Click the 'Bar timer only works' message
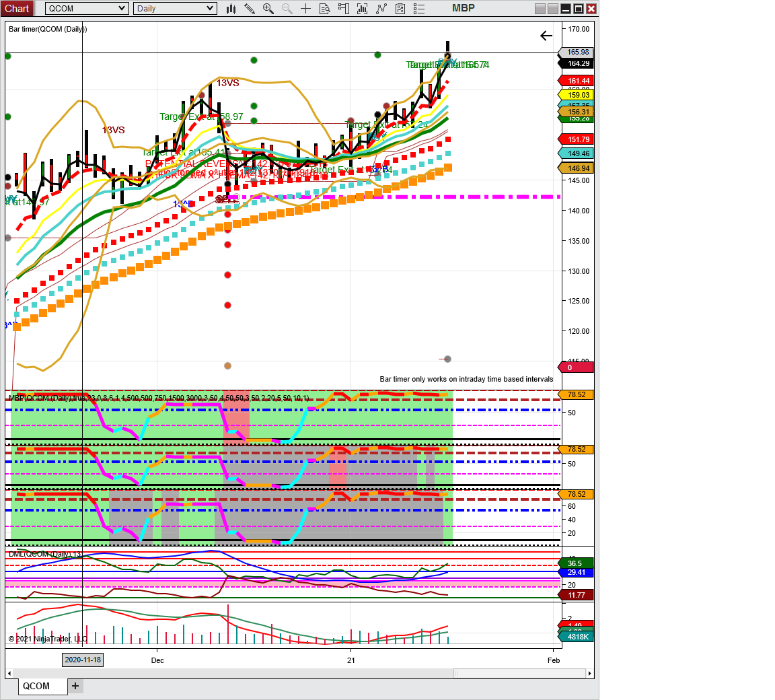This screenshot has height=700, width=775. pyautogui.click(x=467, y=379)
